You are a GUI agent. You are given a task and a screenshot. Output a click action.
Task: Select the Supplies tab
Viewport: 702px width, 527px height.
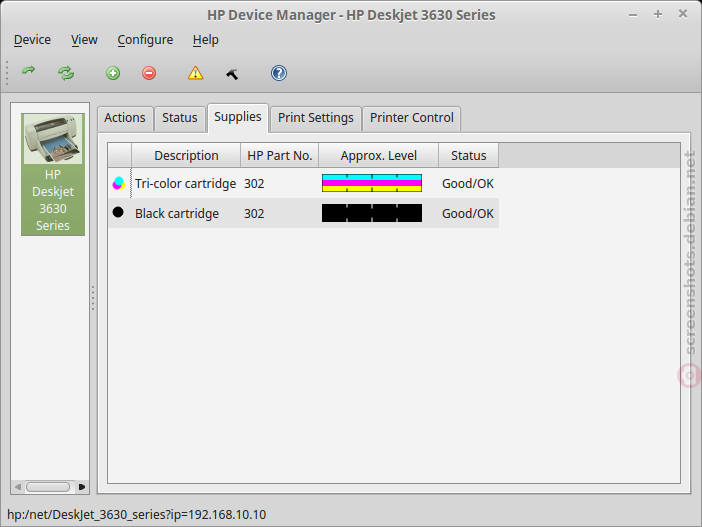point(238,117)
